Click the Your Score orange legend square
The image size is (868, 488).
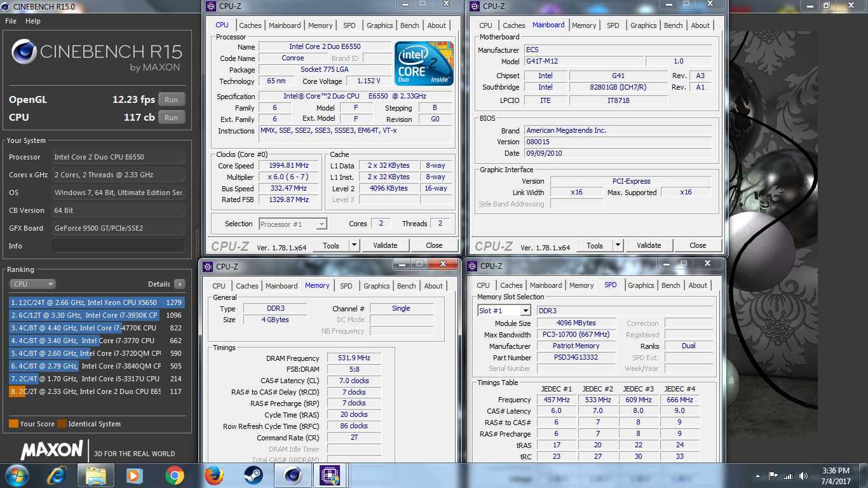click(13, 424)
